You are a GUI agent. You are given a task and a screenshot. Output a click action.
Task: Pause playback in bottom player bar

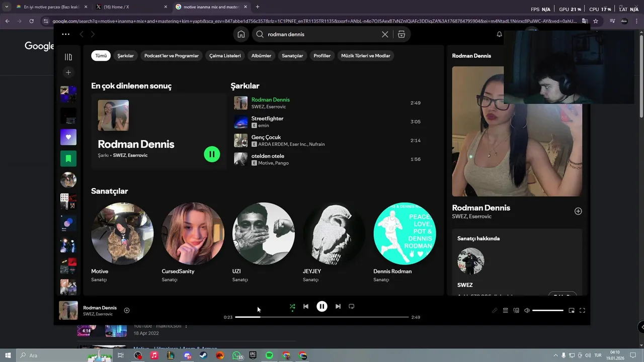pyautogui.click(x=322, y=306)
